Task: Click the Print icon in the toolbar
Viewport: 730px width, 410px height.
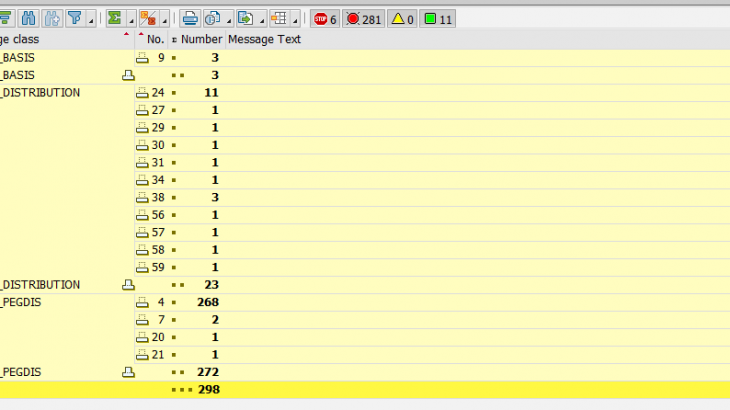Action: coord(189,19)
